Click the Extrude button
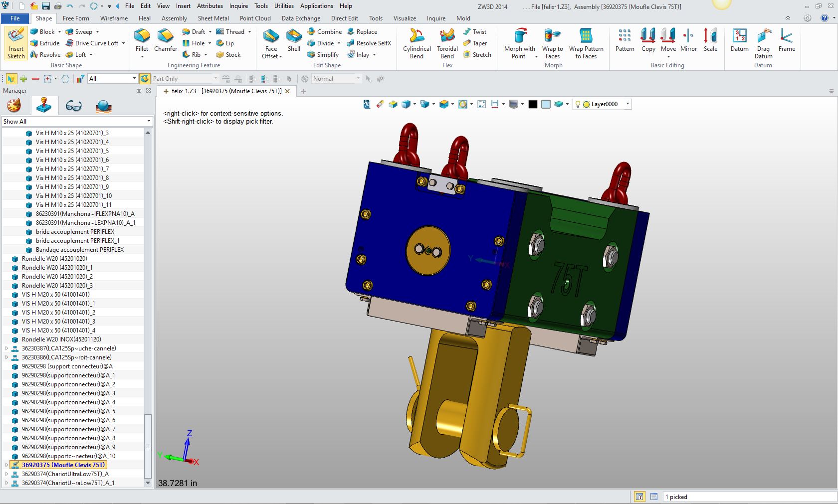Screen dimensions: 838x504 [x=45, y=43]
